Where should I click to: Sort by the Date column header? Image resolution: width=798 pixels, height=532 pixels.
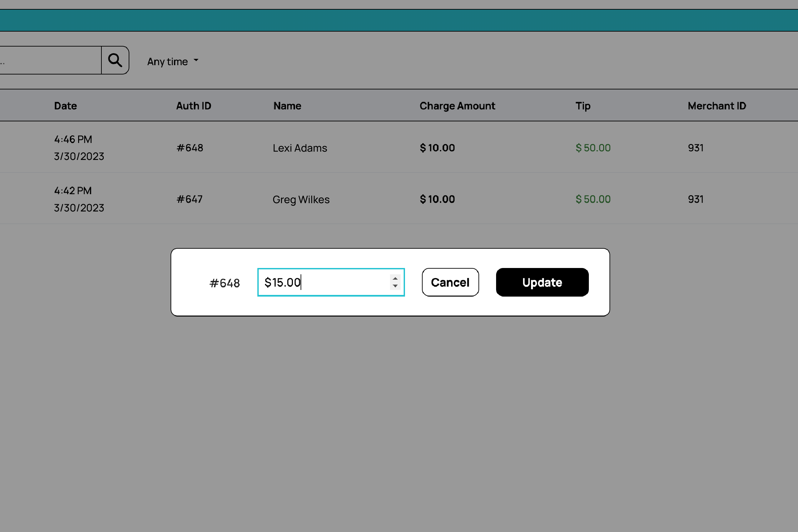[x=66, y=106]
